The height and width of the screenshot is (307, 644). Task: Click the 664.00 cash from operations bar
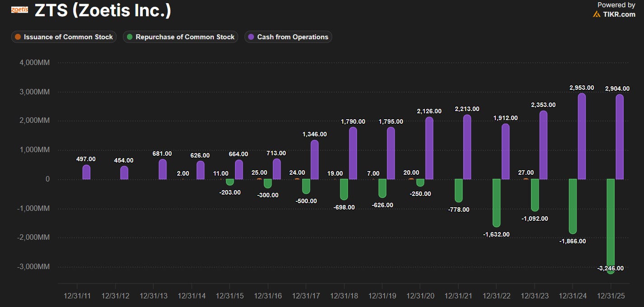point(239,170)
